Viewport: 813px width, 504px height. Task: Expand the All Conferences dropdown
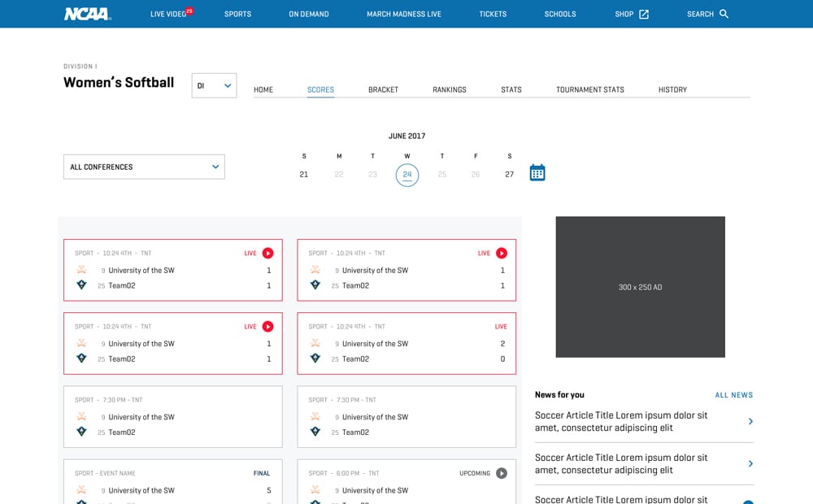coord(144,167)
